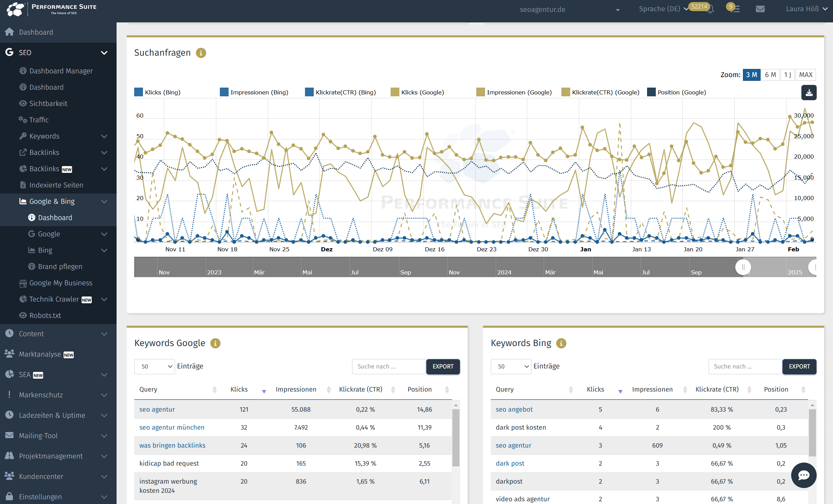Open the mail envelope icon
The height and width of the screenshot is (504, 833).
point(760,9)
